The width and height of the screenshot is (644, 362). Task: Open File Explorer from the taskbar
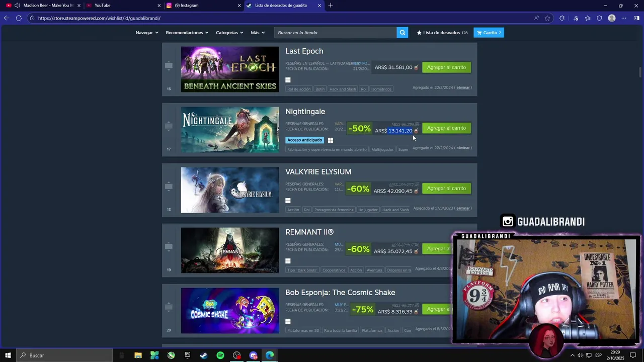tap(138, 355)
